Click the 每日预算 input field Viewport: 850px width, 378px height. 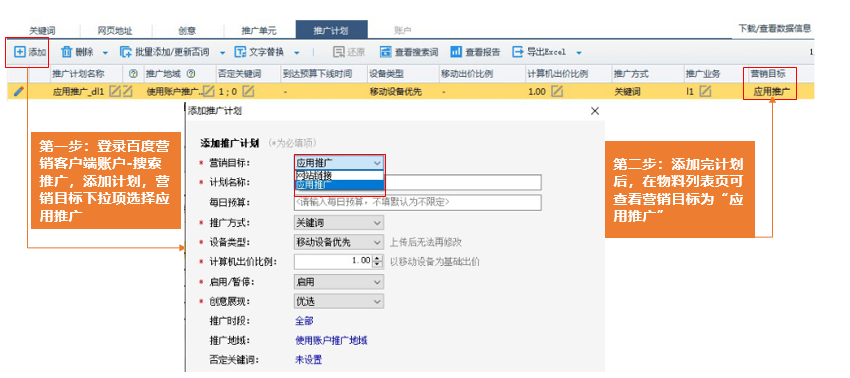click(x=418, y=202)
